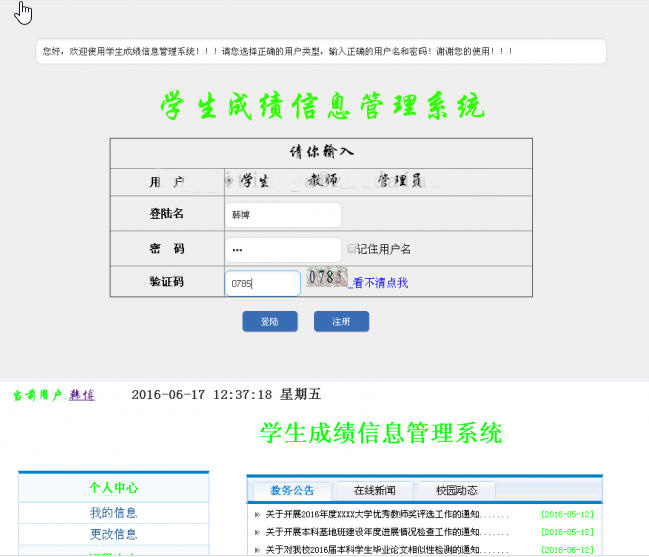The height and width of the screenshot is (557, 649).
Task: Click the date beside 毕业论文相似性检测 notice
Action: point(567,550)
